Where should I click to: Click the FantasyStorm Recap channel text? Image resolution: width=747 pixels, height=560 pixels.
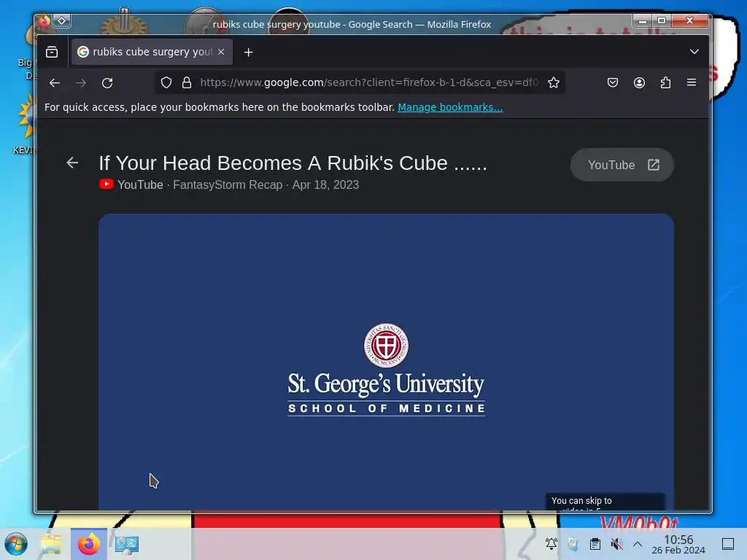coord(228,184)
